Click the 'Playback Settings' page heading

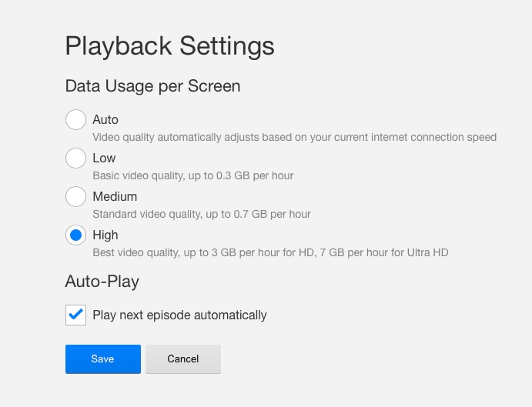click(x=169, y=45)
